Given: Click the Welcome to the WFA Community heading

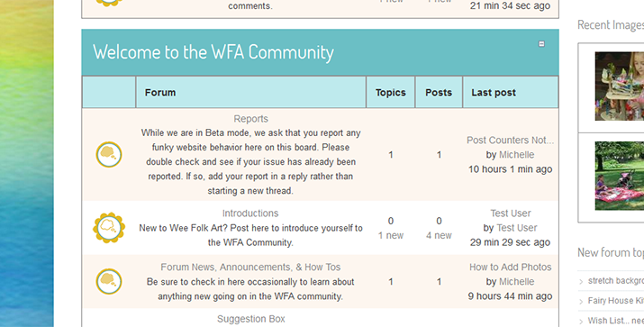Looking at the screenshot, I should click(x=213, y=52).
